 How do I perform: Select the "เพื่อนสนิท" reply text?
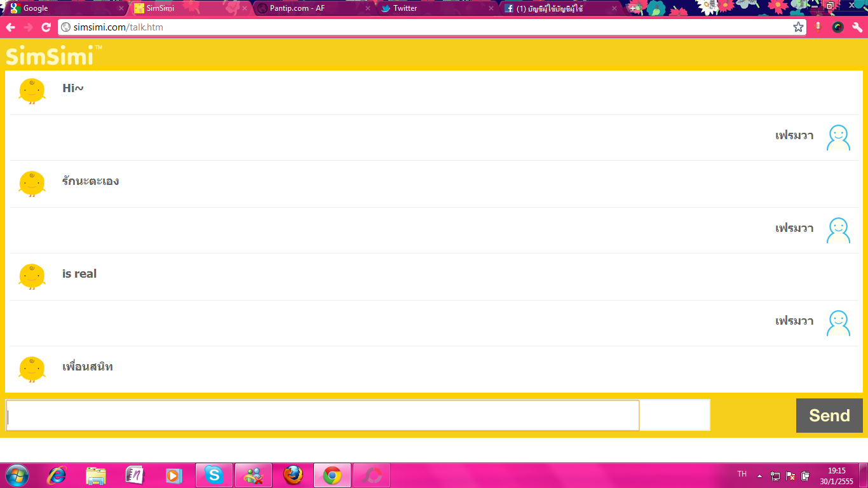point(88,367)
